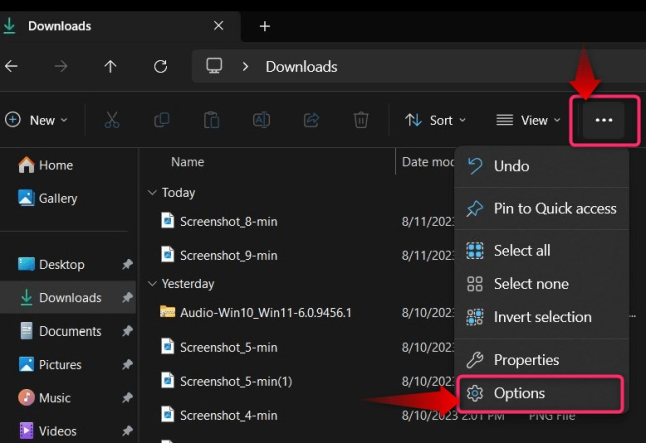Click the chevron in the address bar
Viewport: 646px width, 443px height.
(246, 66)
